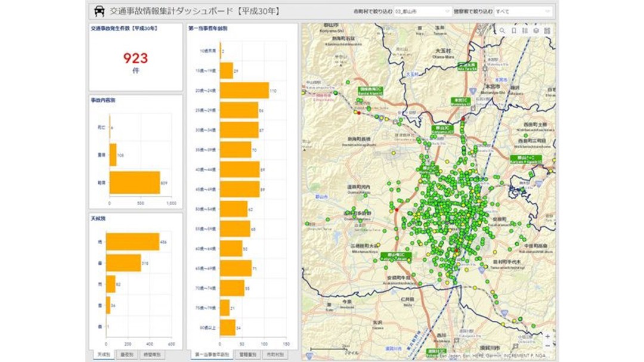Image resolution: width=644 pixels, height=362 pixels.
Task: Open the map bookmarks tool
Action: coord(514,31)
